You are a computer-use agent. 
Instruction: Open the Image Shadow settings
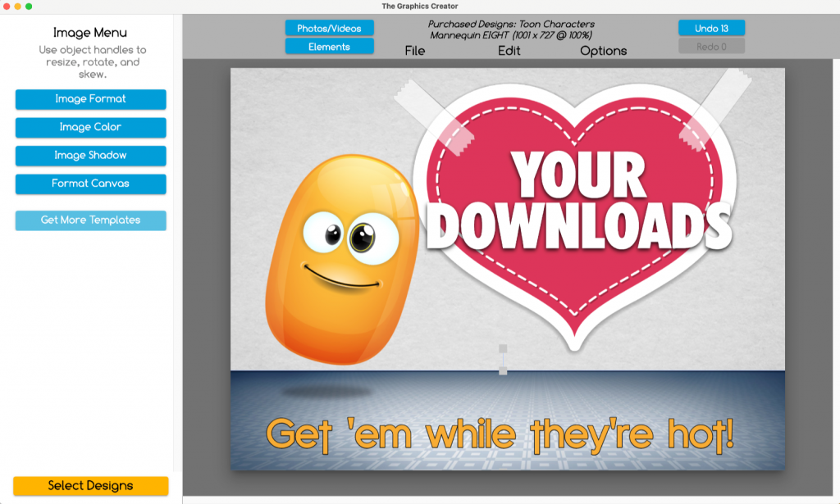pyautogui.click(x=90, y=156)
